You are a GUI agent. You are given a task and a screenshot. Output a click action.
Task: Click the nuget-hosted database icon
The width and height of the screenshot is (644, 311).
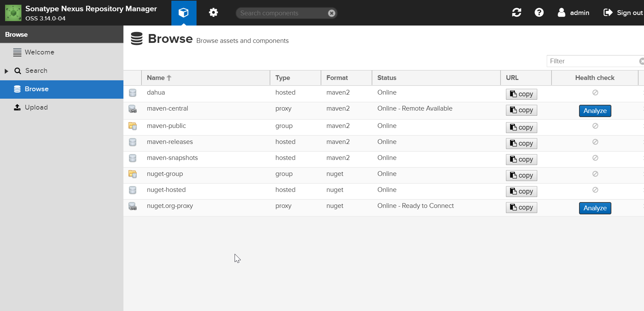coord(133,190)
